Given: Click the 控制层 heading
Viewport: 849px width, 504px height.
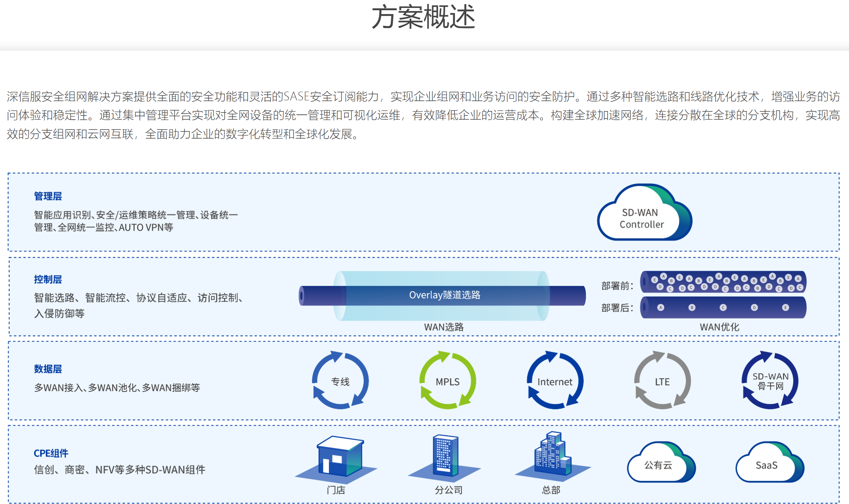Looking at the screenshot, I should coord(48,279).
